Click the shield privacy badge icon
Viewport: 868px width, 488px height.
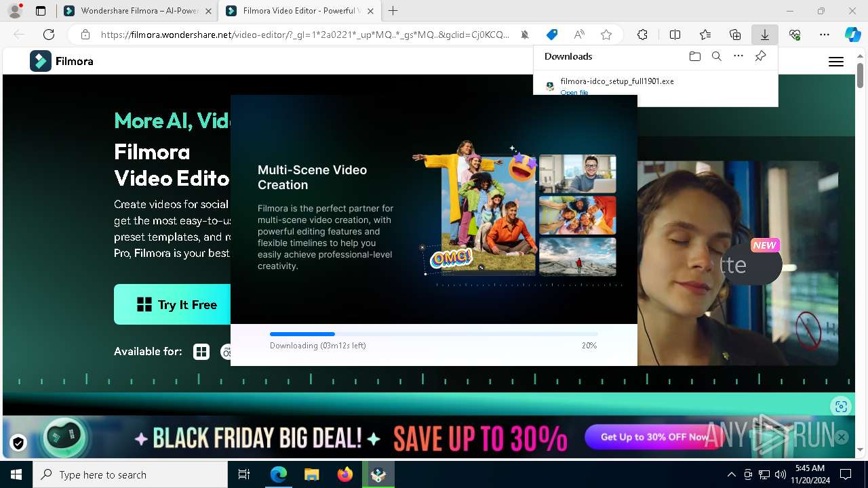pyautogui.click(x=18, y=443)
